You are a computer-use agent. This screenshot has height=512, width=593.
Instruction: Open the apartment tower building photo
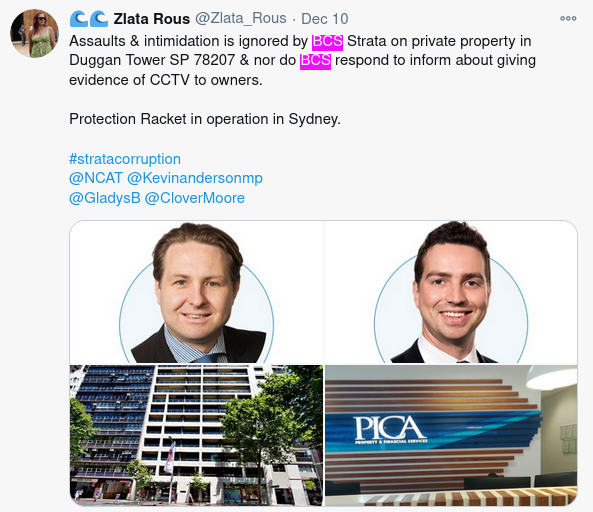click(x=197, y=435)
